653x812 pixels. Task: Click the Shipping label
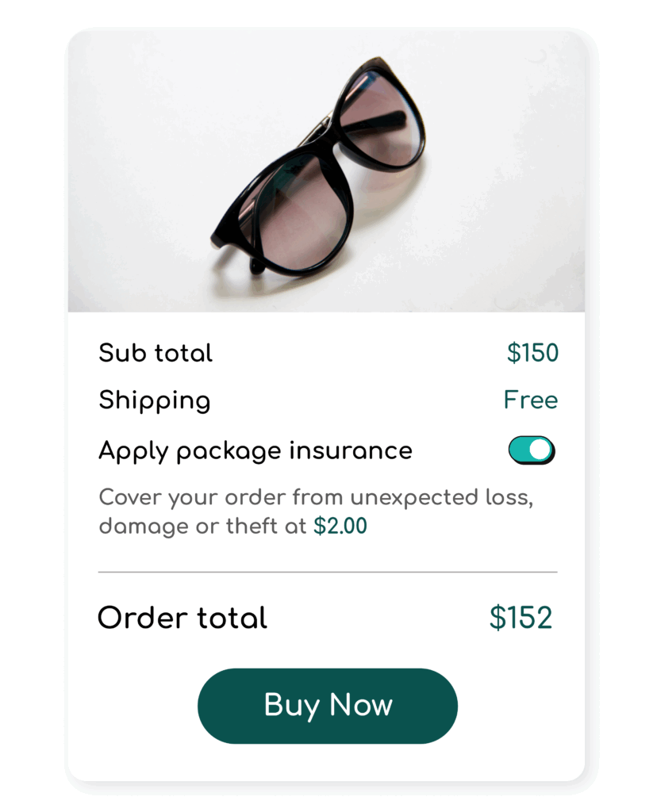point(155,400)
